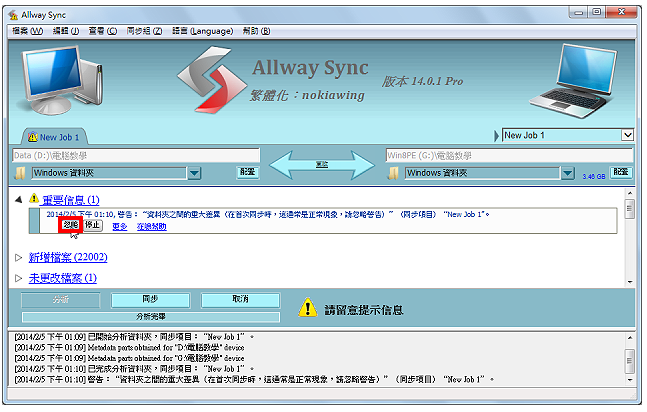647x412 pixels.
Task: Click the 取消 button
Action: (241, 300)
